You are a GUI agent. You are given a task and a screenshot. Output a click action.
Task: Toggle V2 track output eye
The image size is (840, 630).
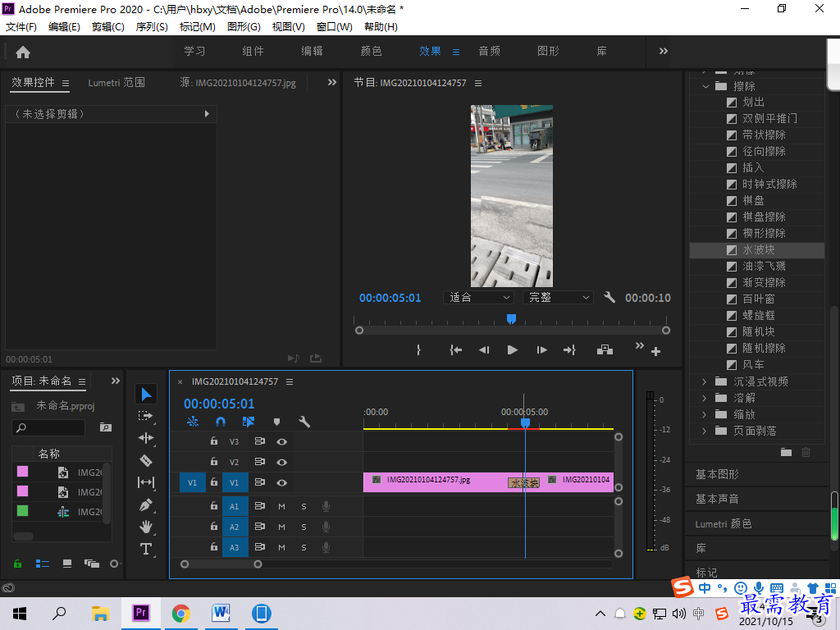282,462
